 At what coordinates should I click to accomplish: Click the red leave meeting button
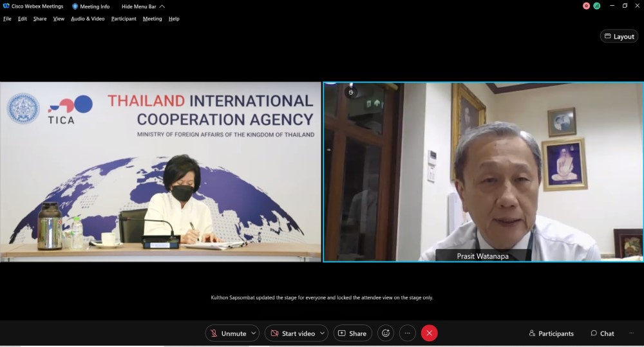point(429,333)
